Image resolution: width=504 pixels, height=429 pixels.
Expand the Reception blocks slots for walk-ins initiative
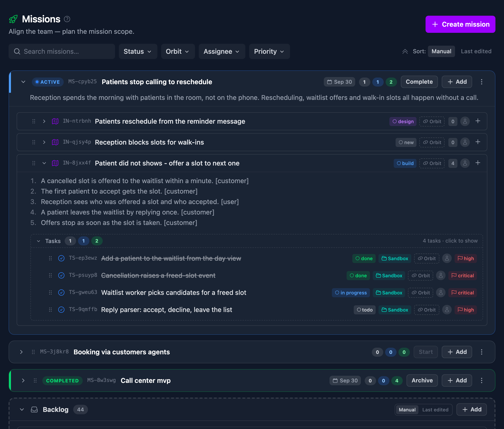(x=44, y=142)
